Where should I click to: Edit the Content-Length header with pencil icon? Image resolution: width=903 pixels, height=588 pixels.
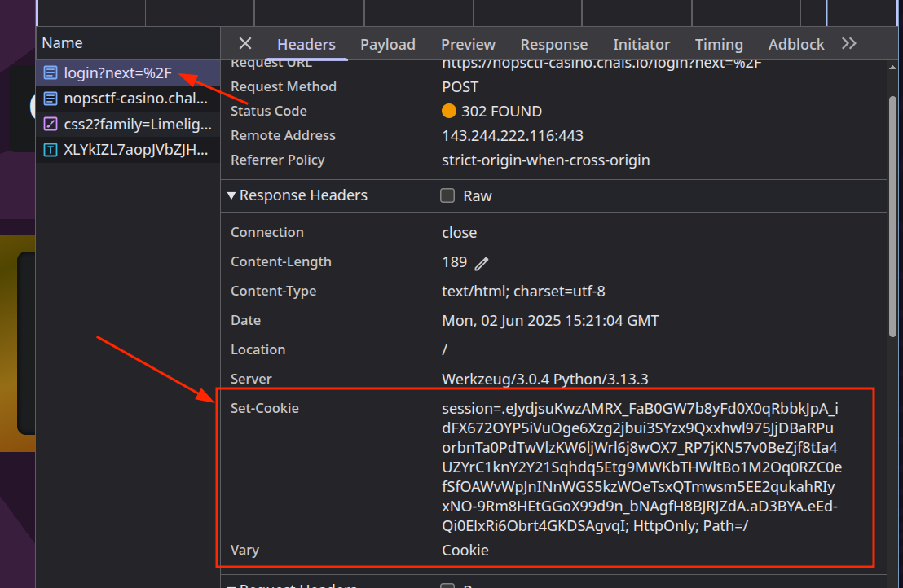point(482,263)
